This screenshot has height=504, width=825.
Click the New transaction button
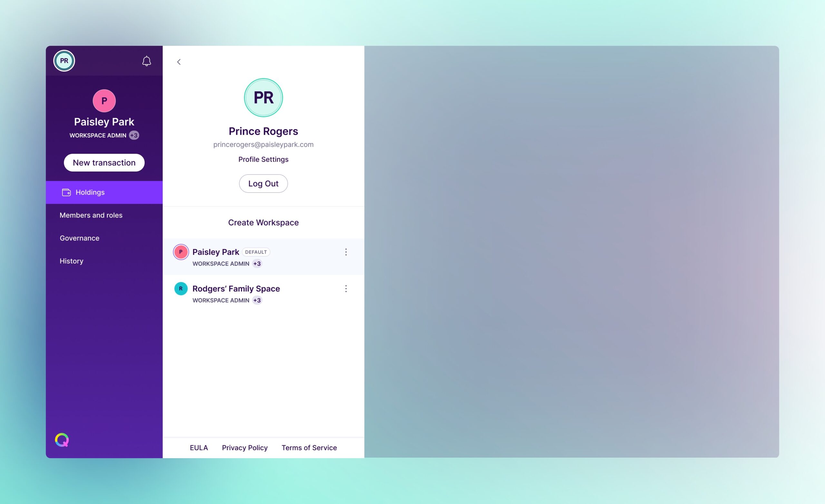(104, 162)
